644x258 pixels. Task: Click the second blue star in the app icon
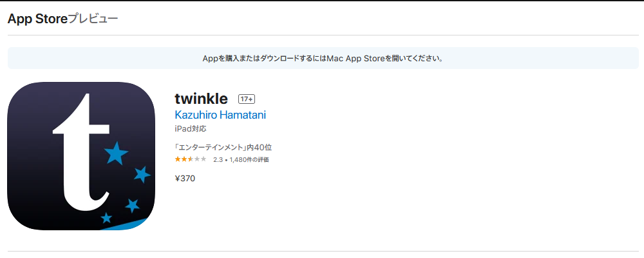pos(142,174)
